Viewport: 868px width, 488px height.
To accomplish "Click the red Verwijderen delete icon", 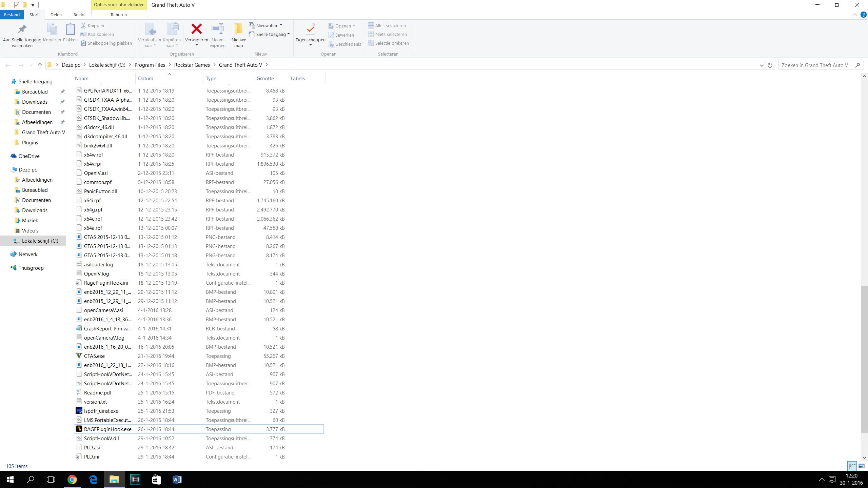I will pyautogui.click(x=196, y=29).
